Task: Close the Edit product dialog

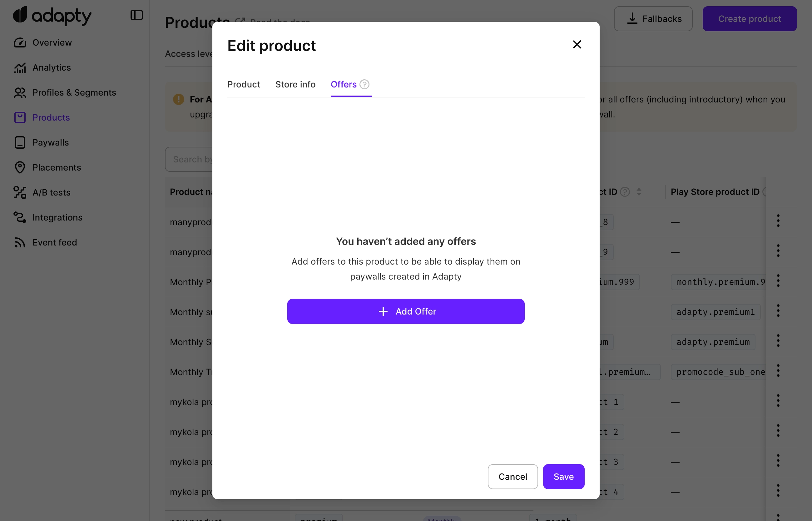Action: (x=577, y=44)
